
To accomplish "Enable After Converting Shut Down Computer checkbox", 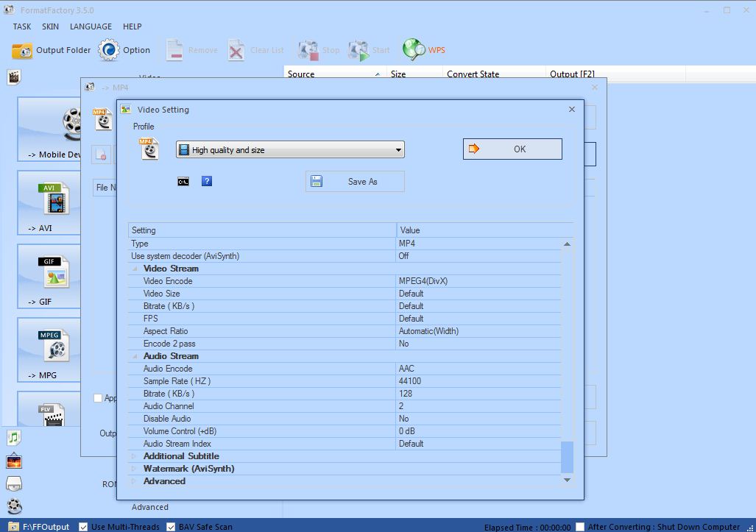I will point(580,527).
